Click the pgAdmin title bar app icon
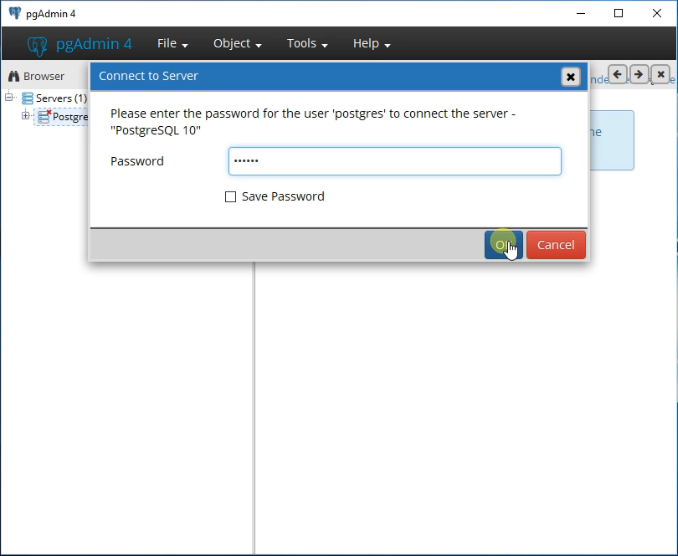Viewport: 678px width, 556px height. click(x=15, y=13)
